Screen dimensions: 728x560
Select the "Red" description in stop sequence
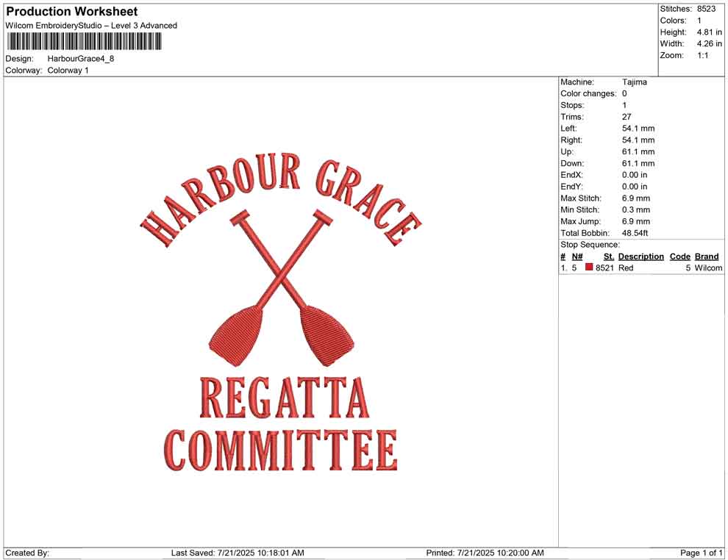pos(626,268)
